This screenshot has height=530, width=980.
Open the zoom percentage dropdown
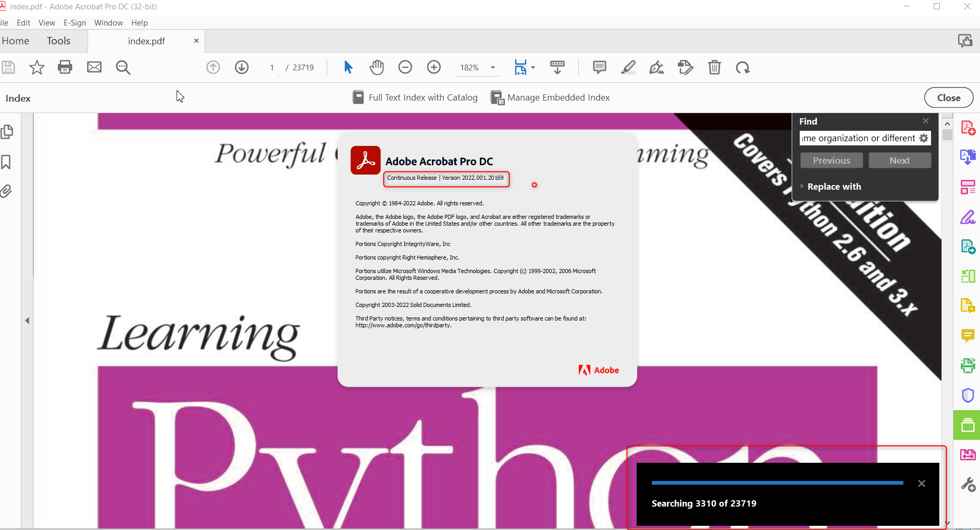pyautogui.click(x=492, y=67)
